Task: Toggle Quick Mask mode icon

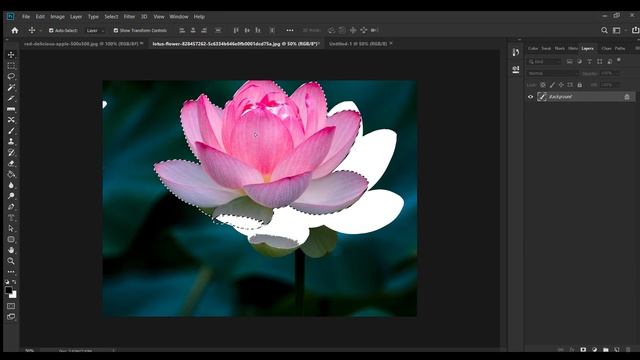Action: pyautogui.click(x=11, y=306)
